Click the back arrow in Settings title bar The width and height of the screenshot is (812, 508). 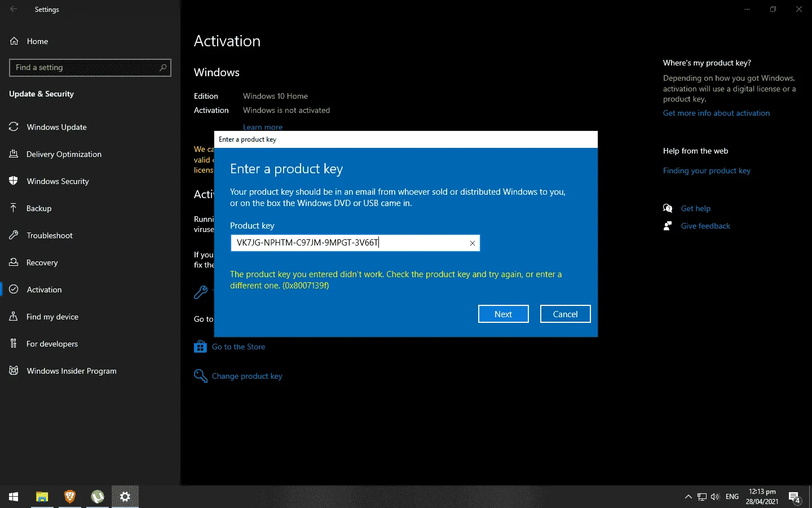pyautogui.click(x=14, y=9)
